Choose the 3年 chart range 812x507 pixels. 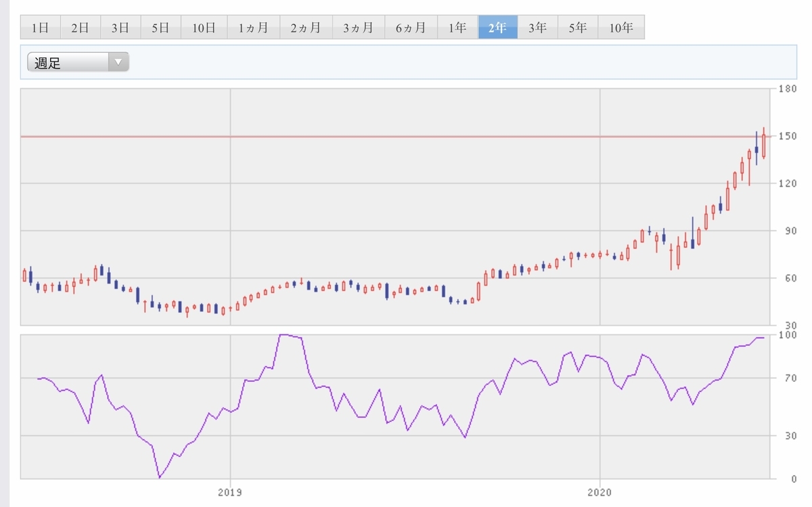[537, 28]
